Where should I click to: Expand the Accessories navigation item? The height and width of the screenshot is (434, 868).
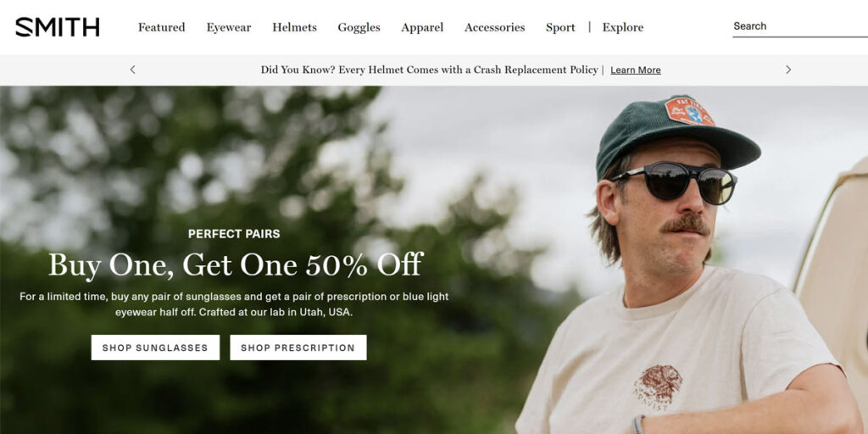click(x=494, y=27)
